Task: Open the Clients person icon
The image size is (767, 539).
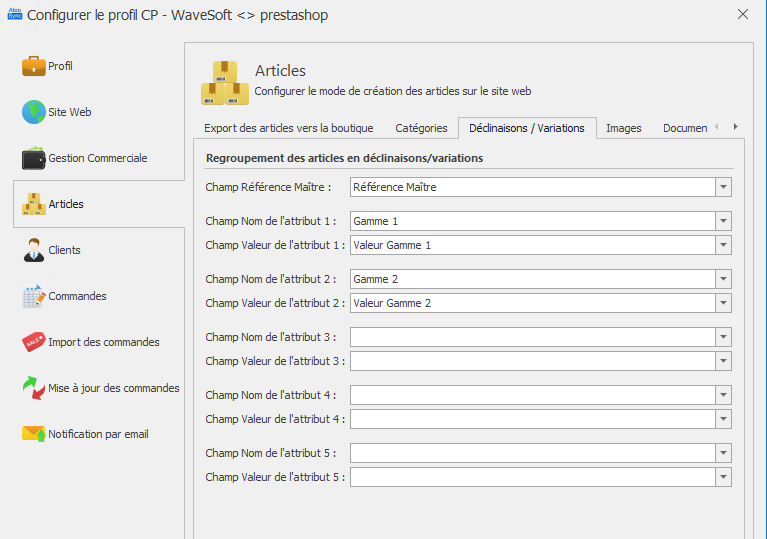Action: pos(34,250)
